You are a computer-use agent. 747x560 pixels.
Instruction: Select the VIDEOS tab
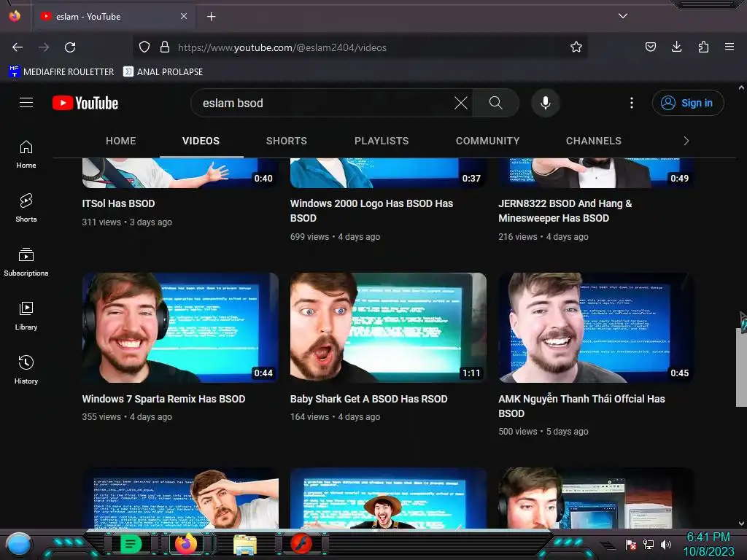201,141
